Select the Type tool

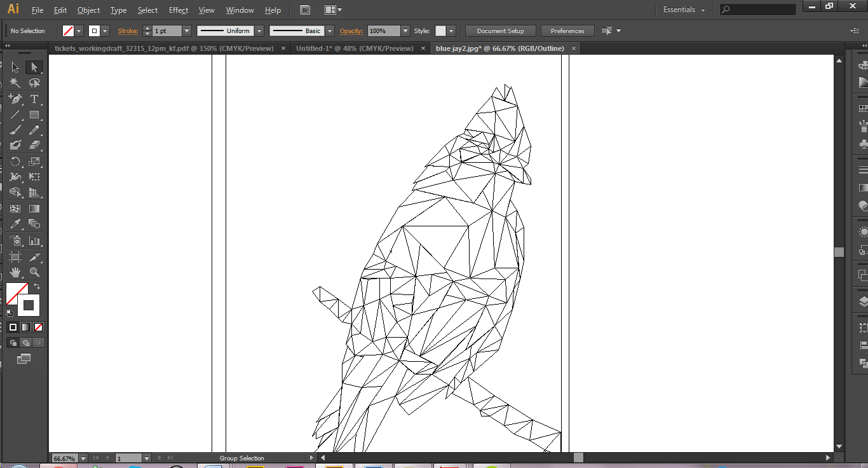click(x=34, y=99)
